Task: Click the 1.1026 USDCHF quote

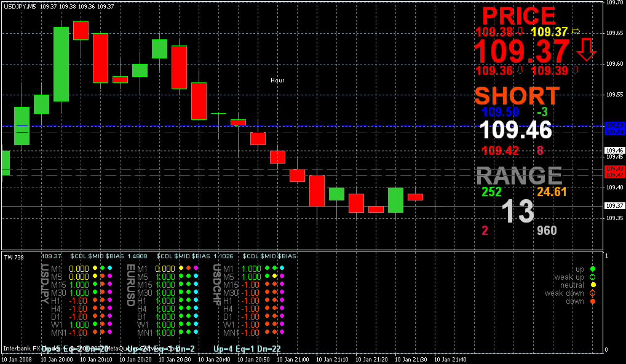Action: 224,256
